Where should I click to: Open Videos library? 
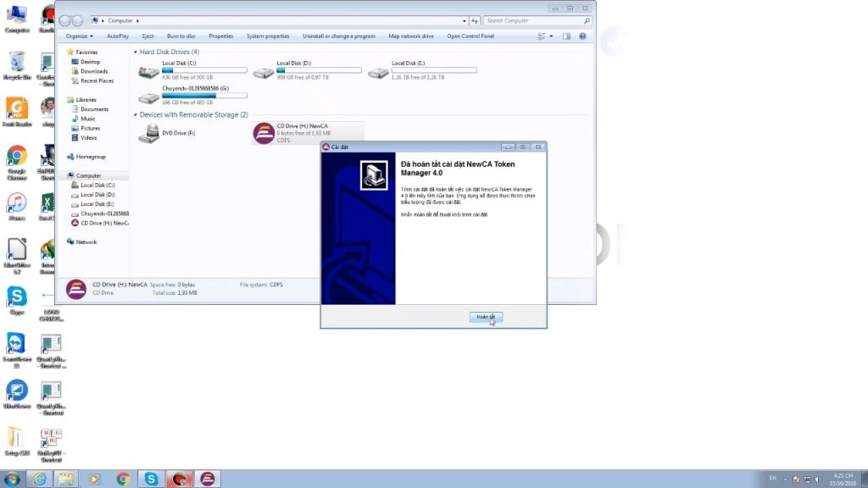(x=88, y=137)
